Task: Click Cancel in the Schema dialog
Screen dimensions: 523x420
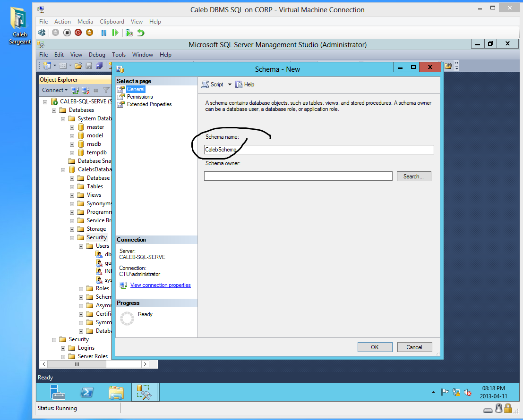Action: pyautogui.click(x=415, y=347)
